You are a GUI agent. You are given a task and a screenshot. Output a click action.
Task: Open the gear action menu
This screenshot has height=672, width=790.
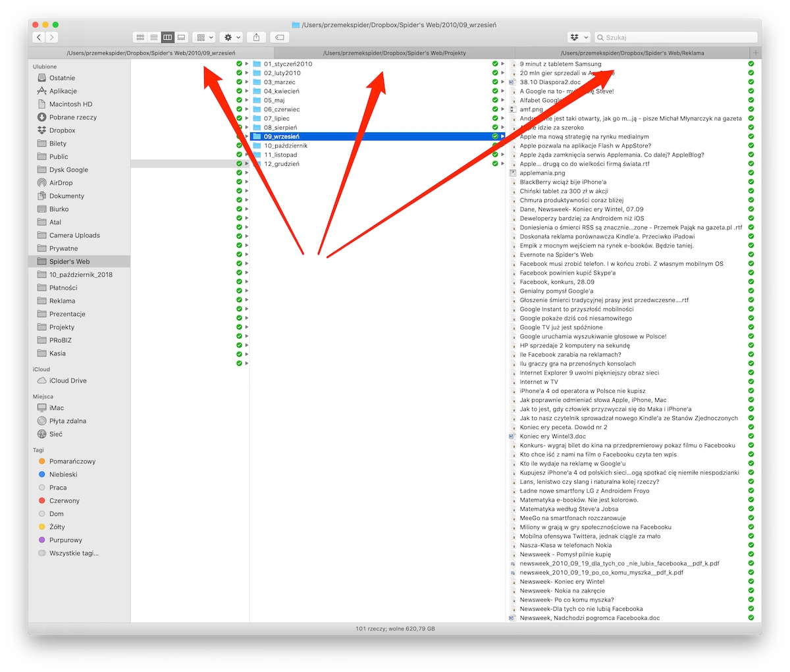point(231,38)
